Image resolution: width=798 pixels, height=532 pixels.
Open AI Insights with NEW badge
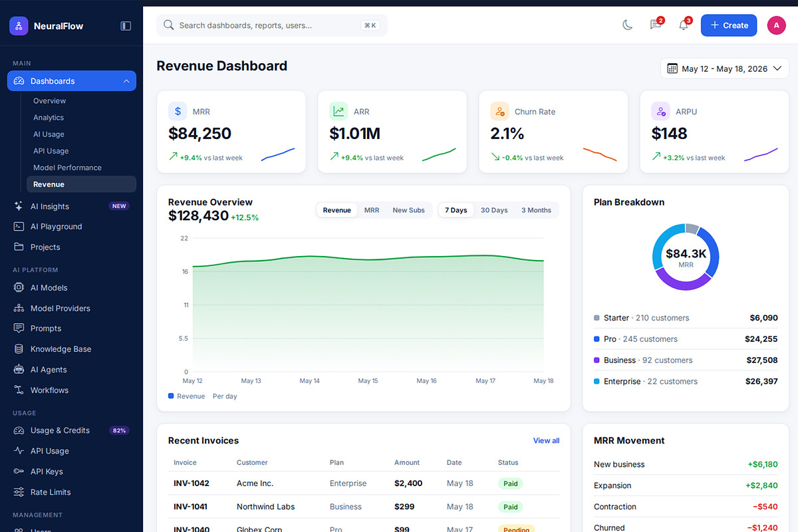pyautogui.click(x=72, y=206)
